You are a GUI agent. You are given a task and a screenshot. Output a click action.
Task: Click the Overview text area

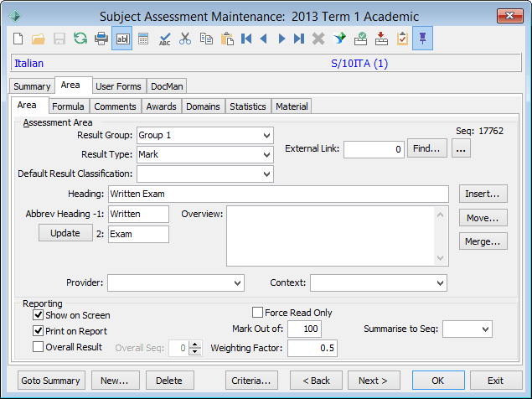[x=338, y=236]
